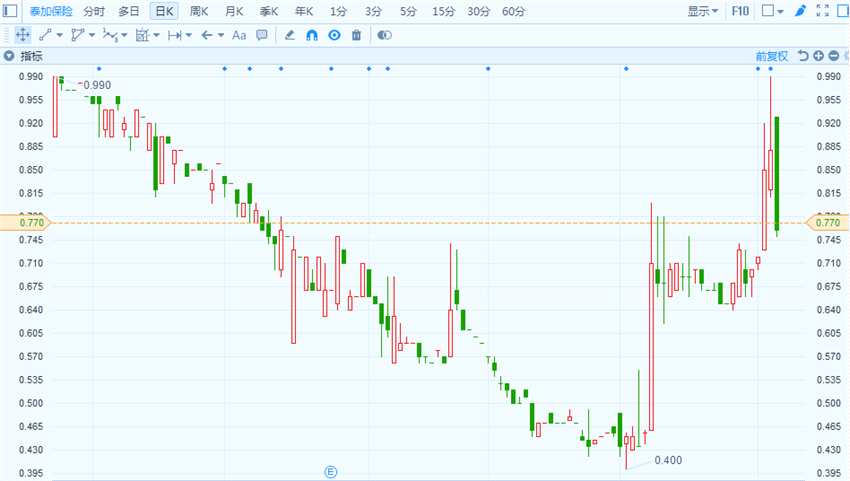Toggle the blue drawing pen icon

tap(800, 11)
